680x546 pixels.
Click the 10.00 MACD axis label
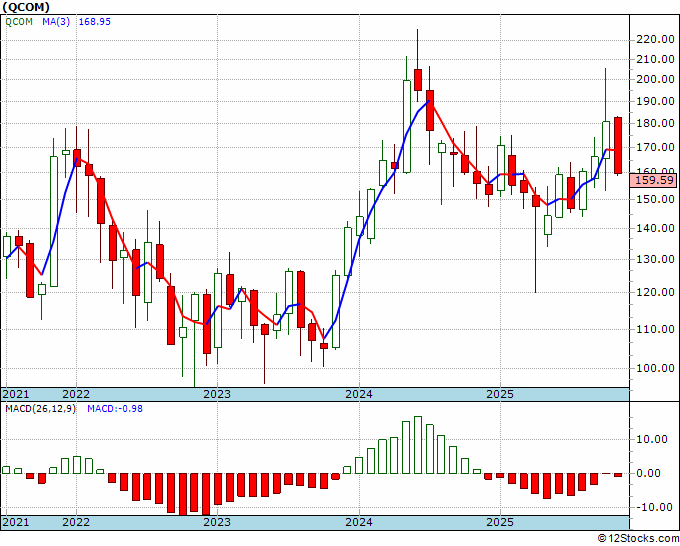coord(652,439)
